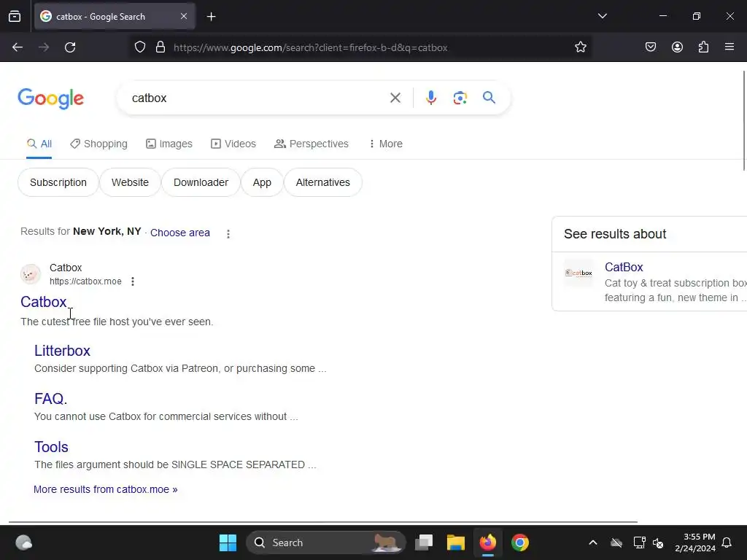Open the FAQ sitelink
The image size is (747, 560).
tap(50, 399)
